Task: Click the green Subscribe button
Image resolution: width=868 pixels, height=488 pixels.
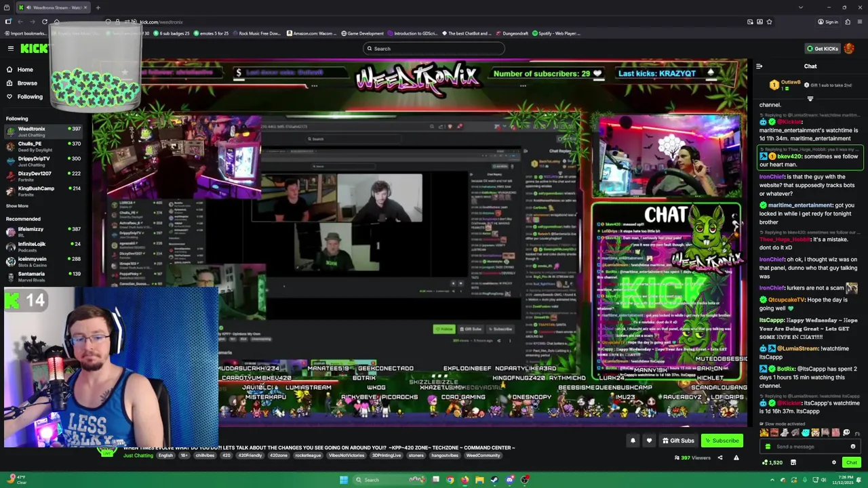Action: coord(722,441)
